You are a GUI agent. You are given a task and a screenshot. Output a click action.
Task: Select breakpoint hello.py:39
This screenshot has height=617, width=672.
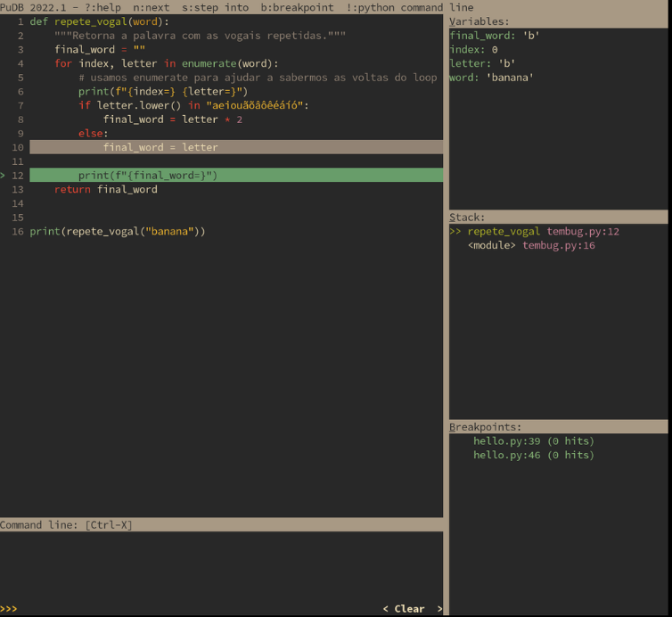tap(533, 440)
